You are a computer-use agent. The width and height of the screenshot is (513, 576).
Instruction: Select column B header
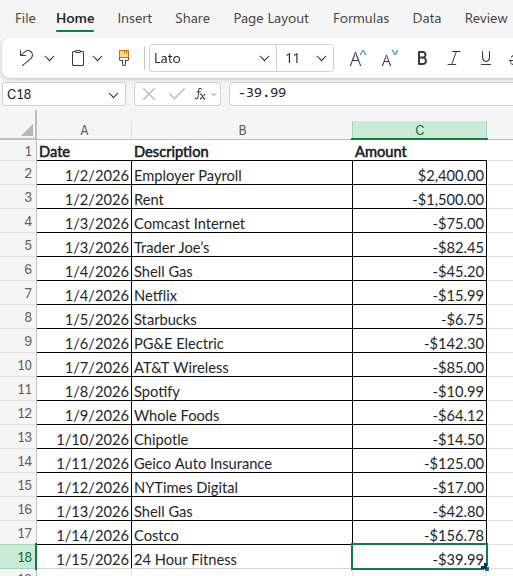pyautogui.click(x=242, y=130)
